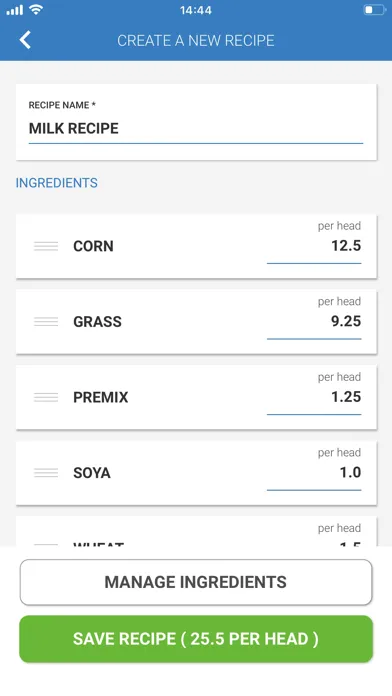Tap the Wi-Fi icon in the status bar

click(x=36, y=10)
